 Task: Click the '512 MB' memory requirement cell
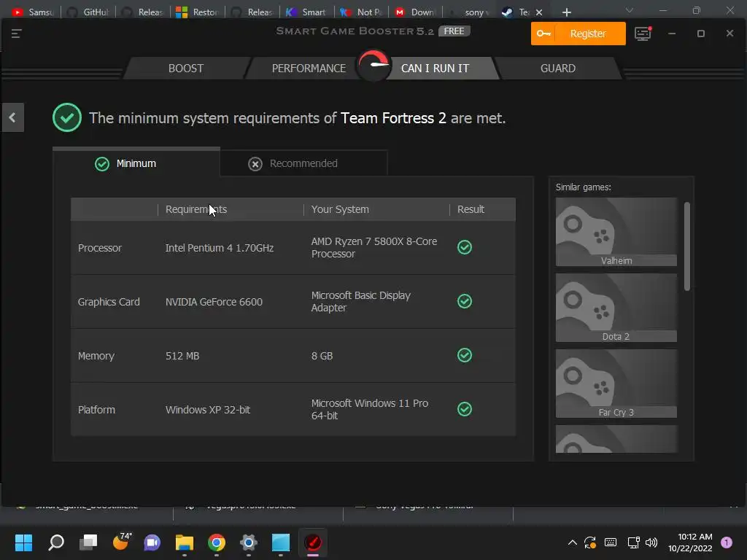[x=182, y=356]
